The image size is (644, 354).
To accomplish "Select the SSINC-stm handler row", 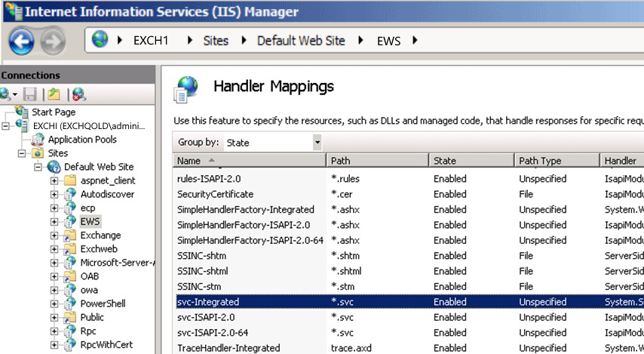I will tap(410, 287).
